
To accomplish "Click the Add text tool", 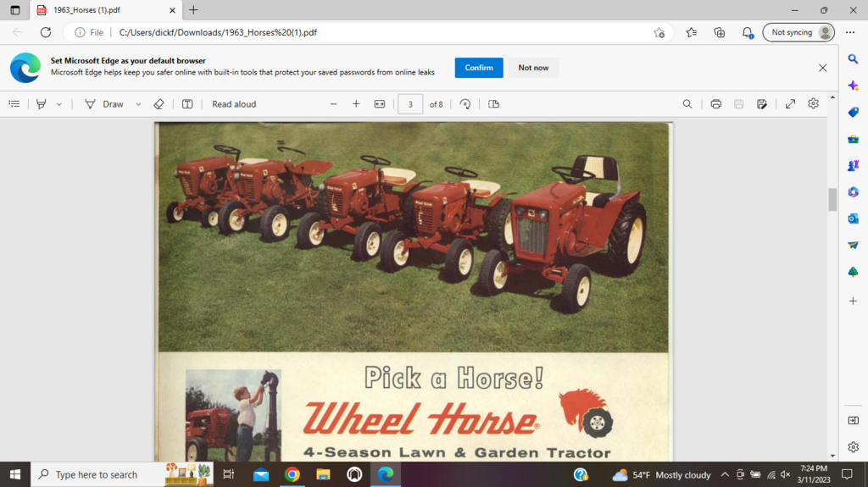I will [x=187, y=104].
